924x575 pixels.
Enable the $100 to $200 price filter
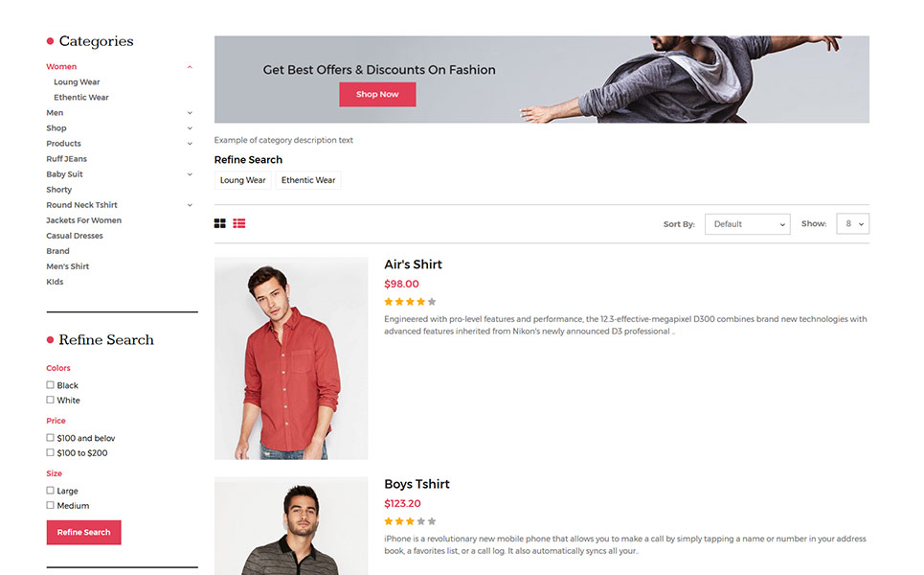tap(50, 453)
